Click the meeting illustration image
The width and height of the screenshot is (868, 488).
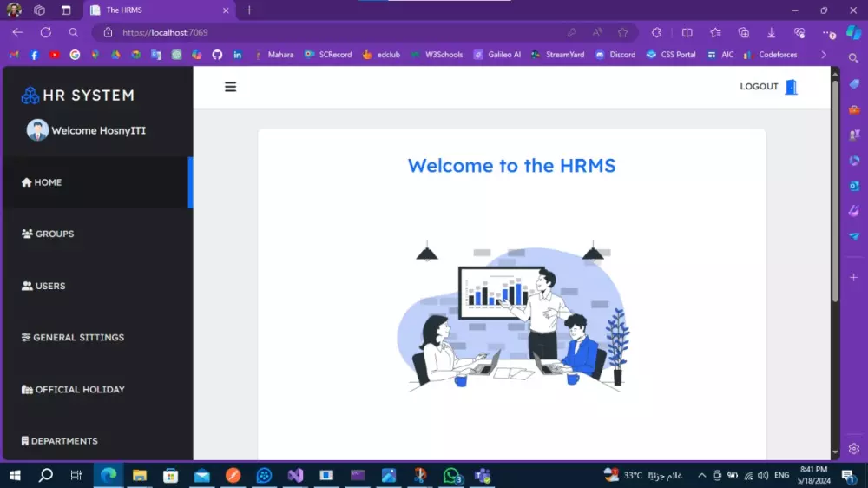(x=513, y=317)
